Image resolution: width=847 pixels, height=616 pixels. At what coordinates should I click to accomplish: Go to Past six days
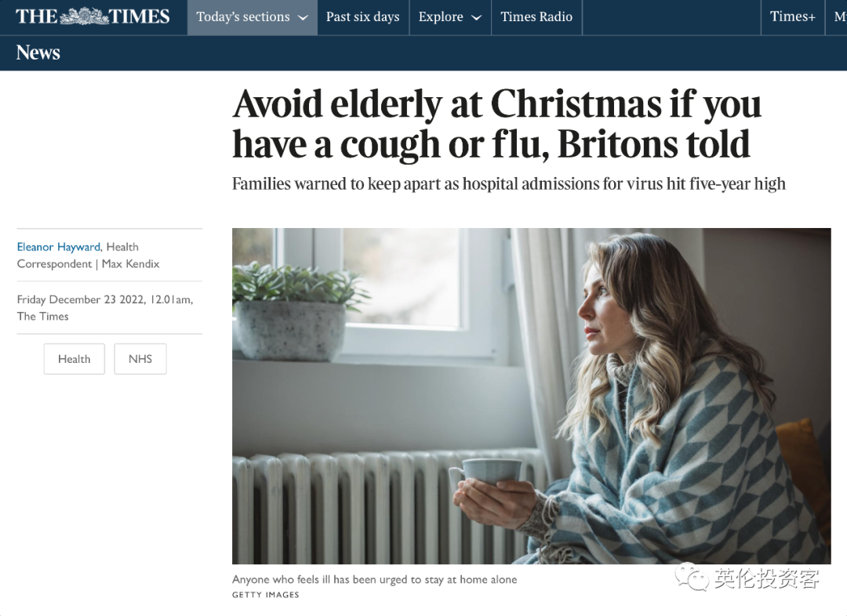coord(363,17)
